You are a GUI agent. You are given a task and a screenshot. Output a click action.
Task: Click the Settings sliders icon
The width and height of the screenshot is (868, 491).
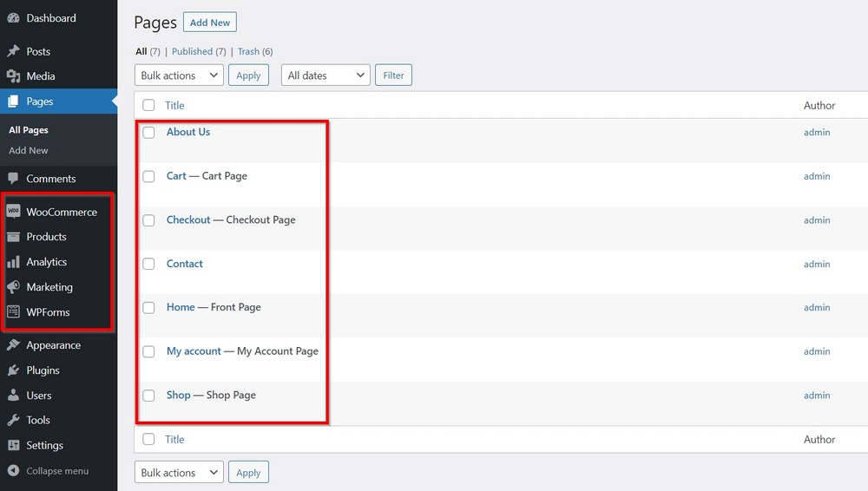tap(13, 445)
